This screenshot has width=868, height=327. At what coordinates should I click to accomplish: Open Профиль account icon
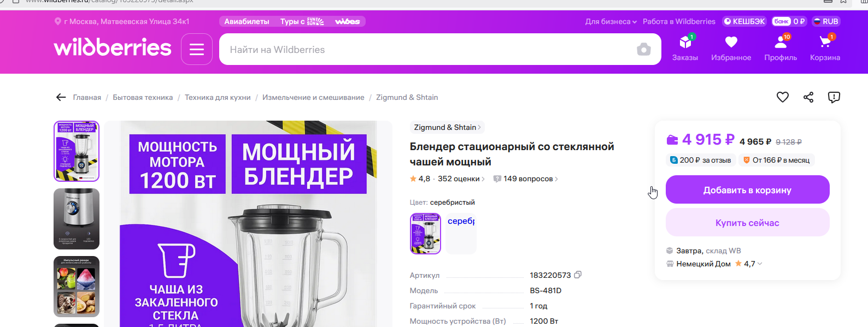click(x=781, y=48)
